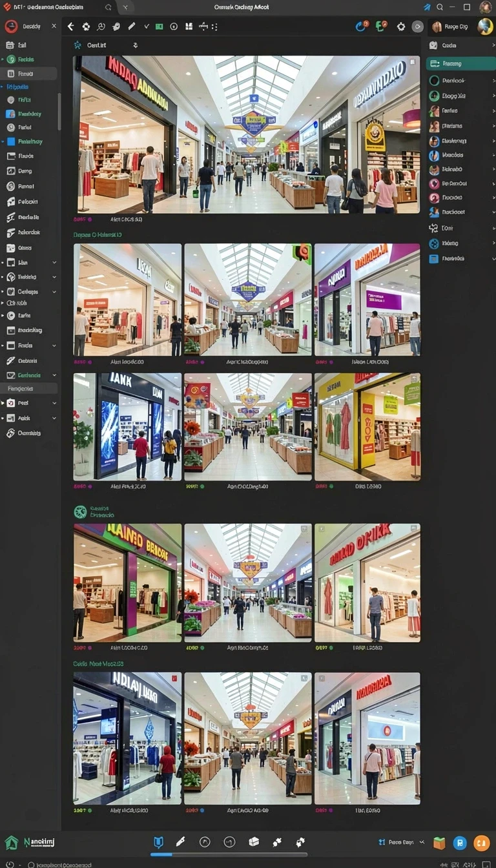
Task: Select the highlighted teal row in the right panel
Action: tap(460, 63)
